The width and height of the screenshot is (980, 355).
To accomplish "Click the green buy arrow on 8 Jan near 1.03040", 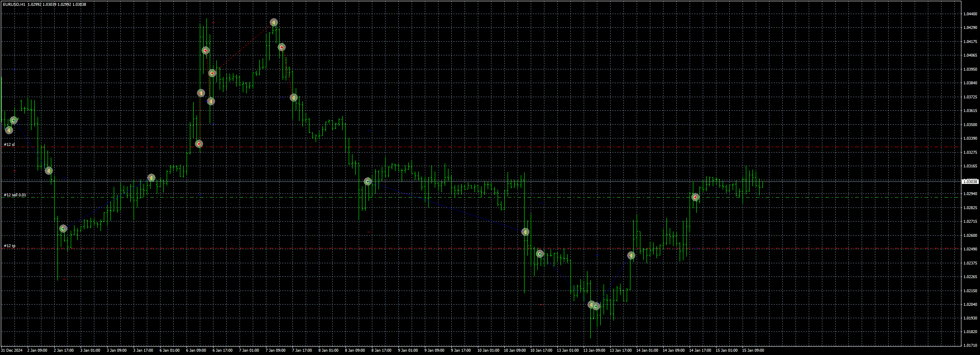I will (368, 181).
